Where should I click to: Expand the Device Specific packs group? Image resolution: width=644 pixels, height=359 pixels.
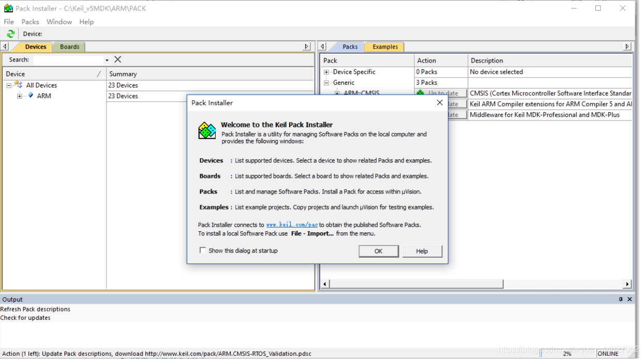click(x=326, y=72)
